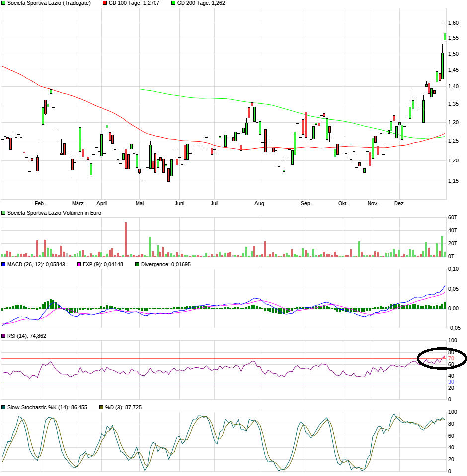Screen dimensions: 467x476
Task: Click the Nov. month label on time axis
Action: click(373, 203)
